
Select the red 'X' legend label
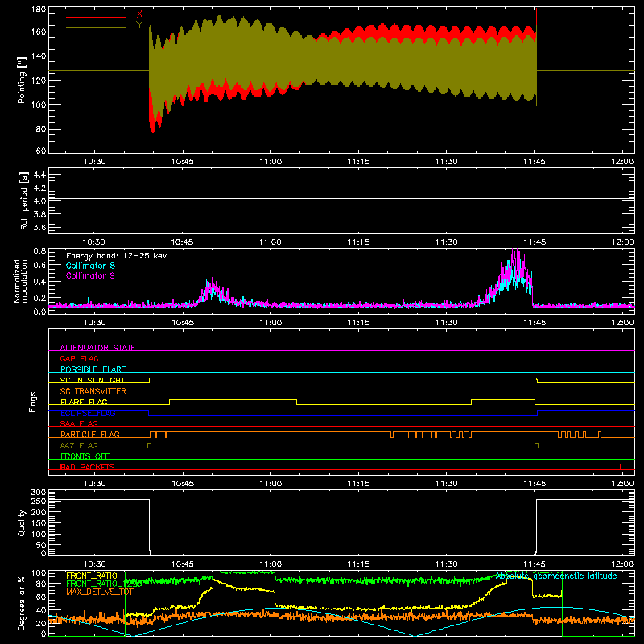coord(139,14)
